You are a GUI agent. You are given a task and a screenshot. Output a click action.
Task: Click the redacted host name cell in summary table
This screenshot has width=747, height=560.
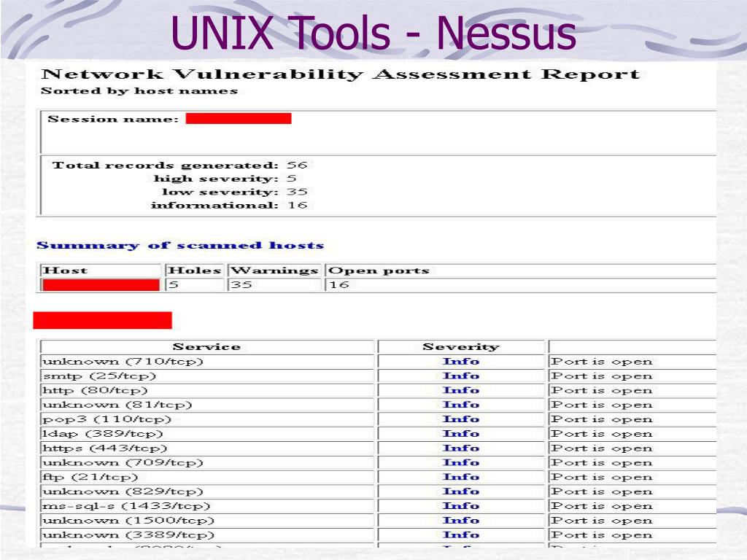[101, 285]
